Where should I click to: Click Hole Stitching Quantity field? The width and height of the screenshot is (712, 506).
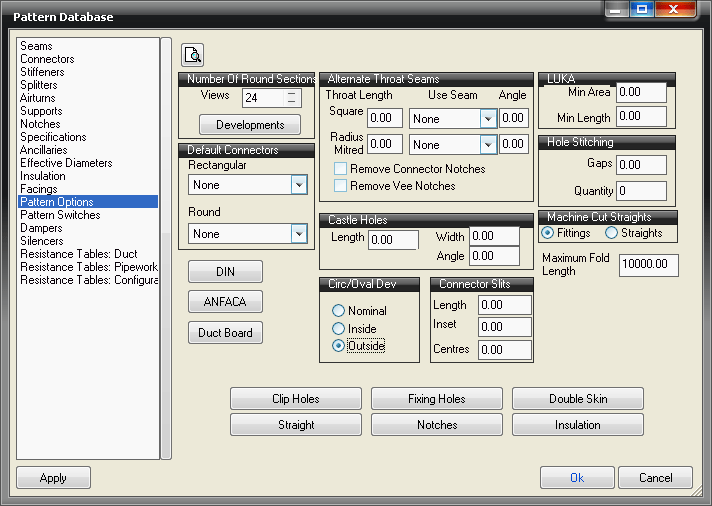641,191
